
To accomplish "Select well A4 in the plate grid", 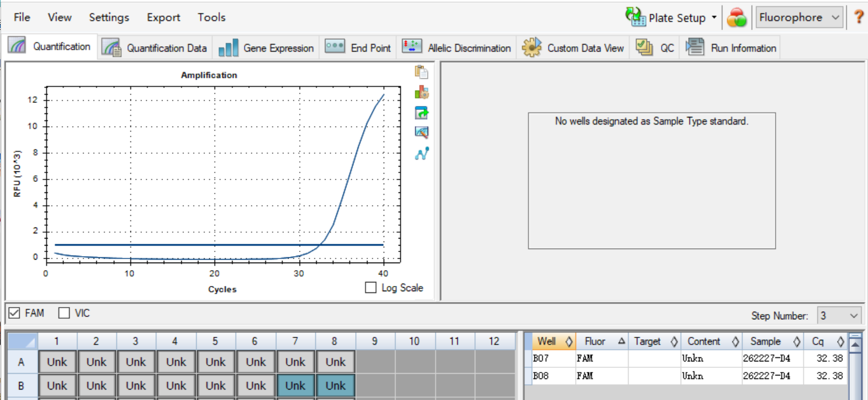I will (x=176, y=362).
